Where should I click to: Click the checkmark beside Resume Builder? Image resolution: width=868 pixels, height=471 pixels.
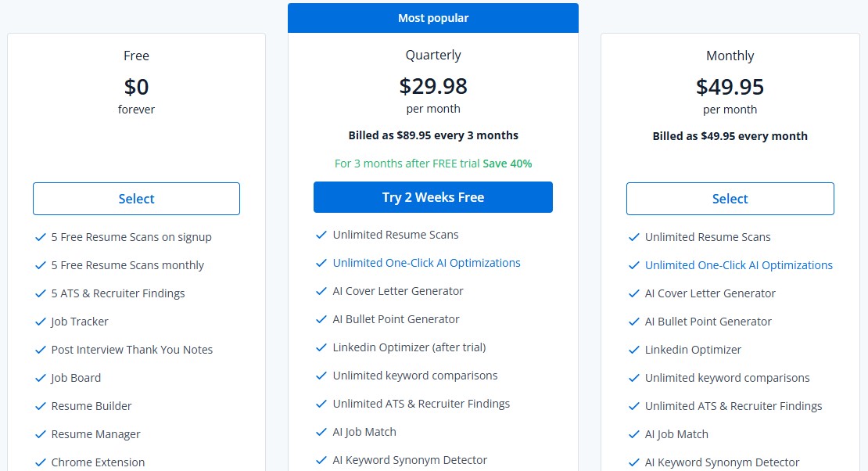coord(41,405)
